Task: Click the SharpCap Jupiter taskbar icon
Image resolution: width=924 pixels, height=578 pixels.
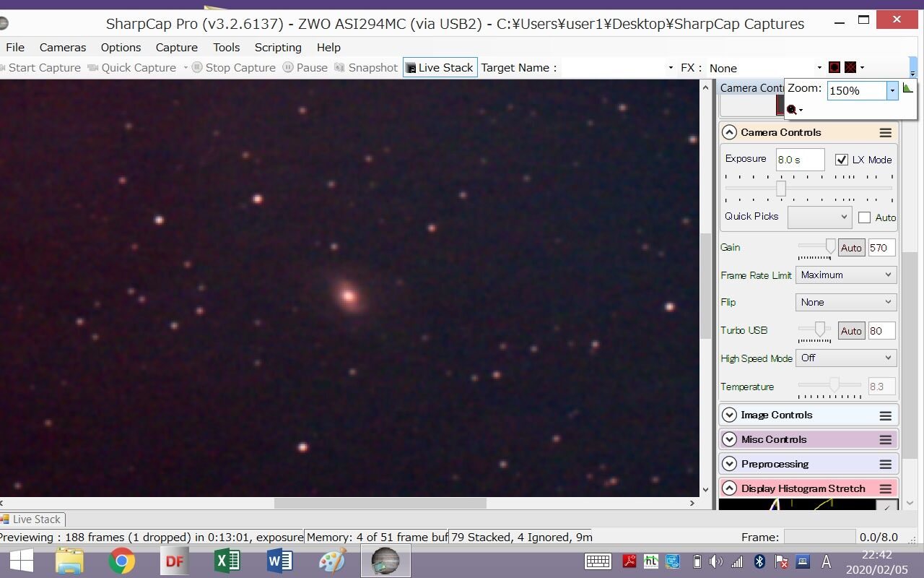Action: [x=385, y=561]
